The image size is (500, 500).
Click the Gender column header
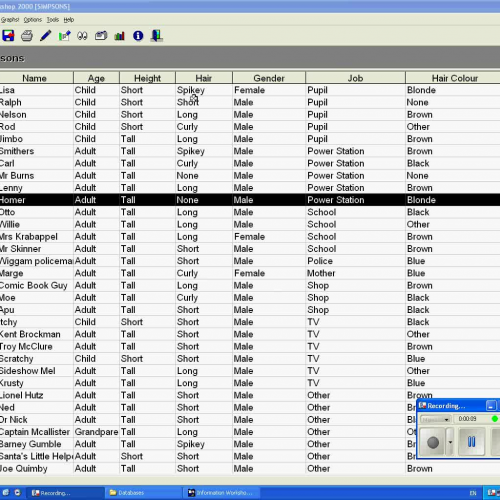point(269,78)
